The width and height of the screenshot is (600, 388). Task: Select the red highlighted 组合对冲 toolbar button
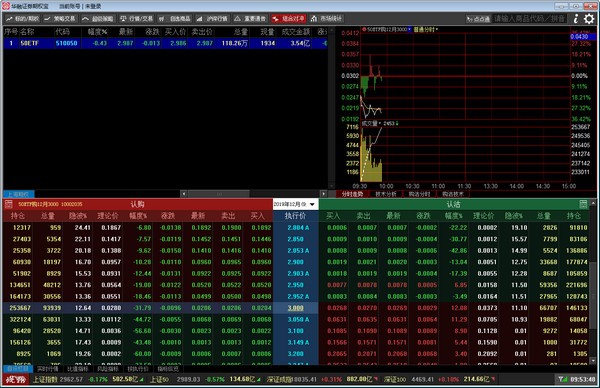(289, 18)
